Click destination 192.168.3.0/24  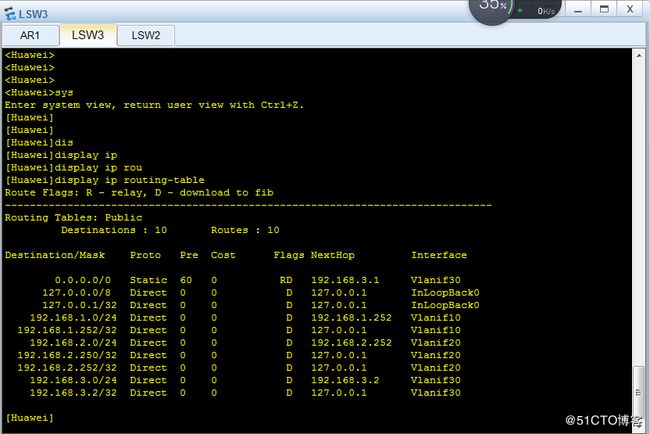coord(73,380)
